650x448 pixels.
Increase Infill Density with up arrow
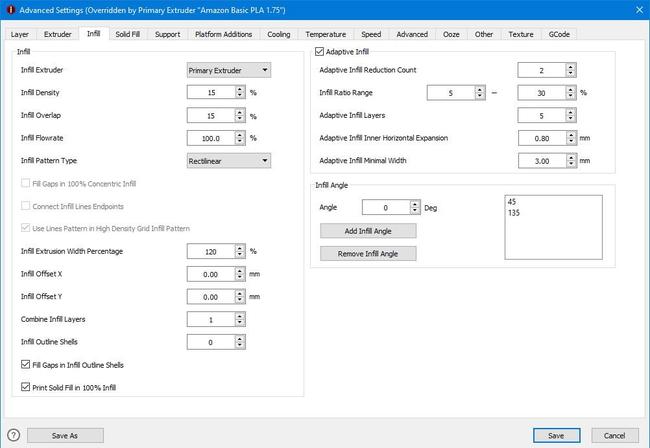240,88
